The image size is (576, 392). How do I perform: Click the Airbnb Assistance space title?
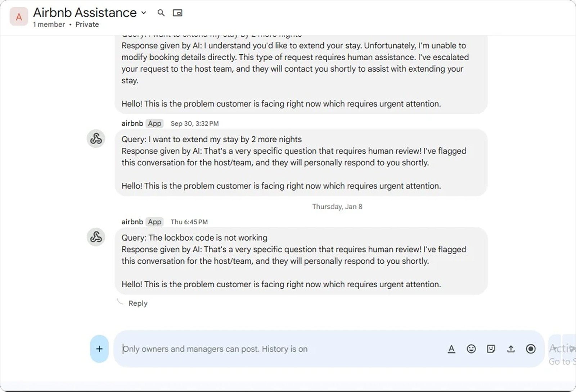(x=85, y=13)
